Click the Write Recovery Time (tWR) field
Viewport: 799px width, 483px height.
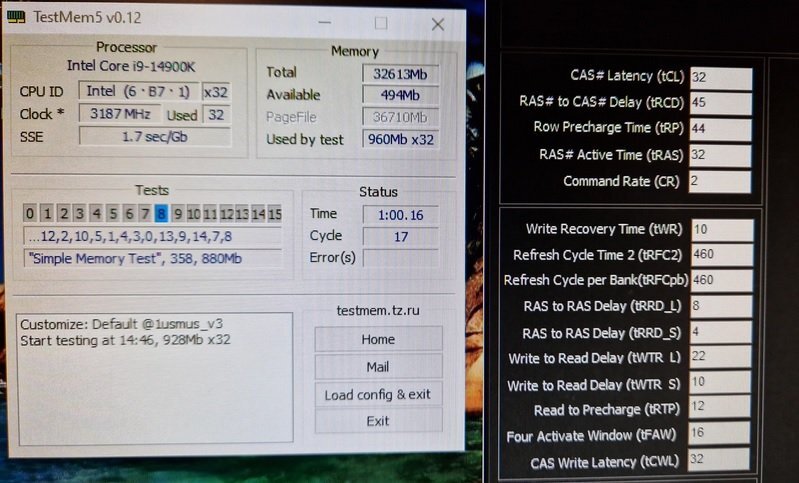722,230
